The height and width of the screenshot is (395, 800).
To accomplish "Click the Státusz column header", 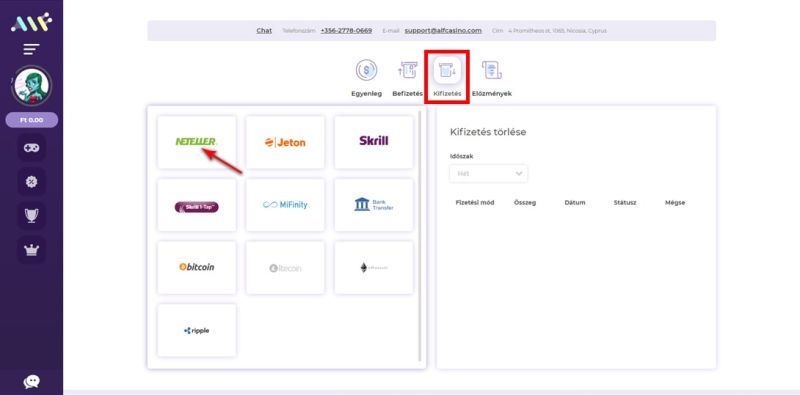I will click(x=625, y=203).
